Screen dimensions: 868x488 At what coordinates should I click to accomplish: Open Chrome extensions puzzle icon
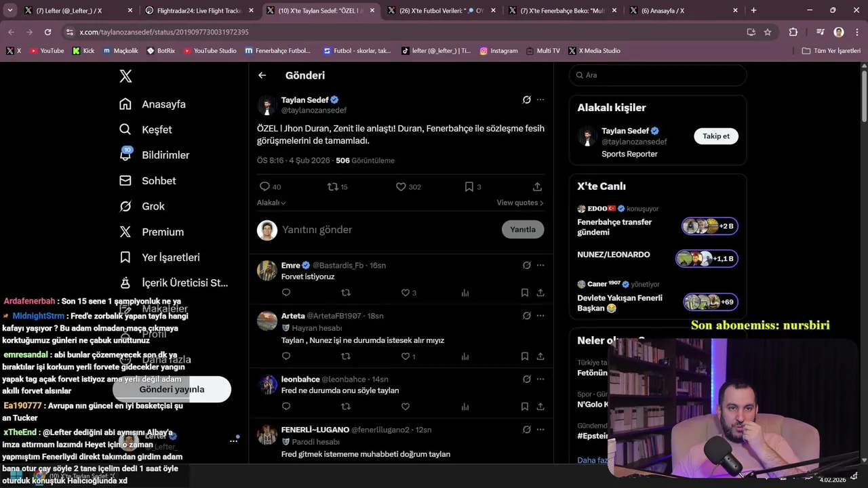pos(793,32)
